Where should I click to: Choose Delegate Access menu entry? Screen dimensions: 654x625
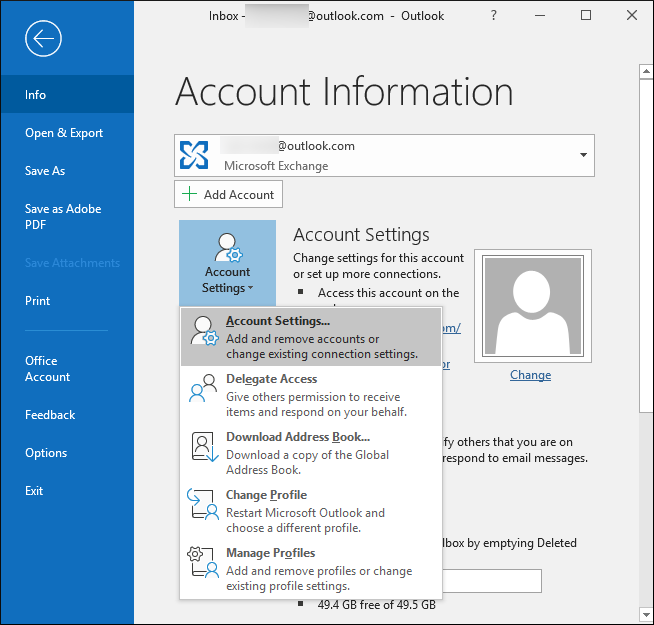311,395
